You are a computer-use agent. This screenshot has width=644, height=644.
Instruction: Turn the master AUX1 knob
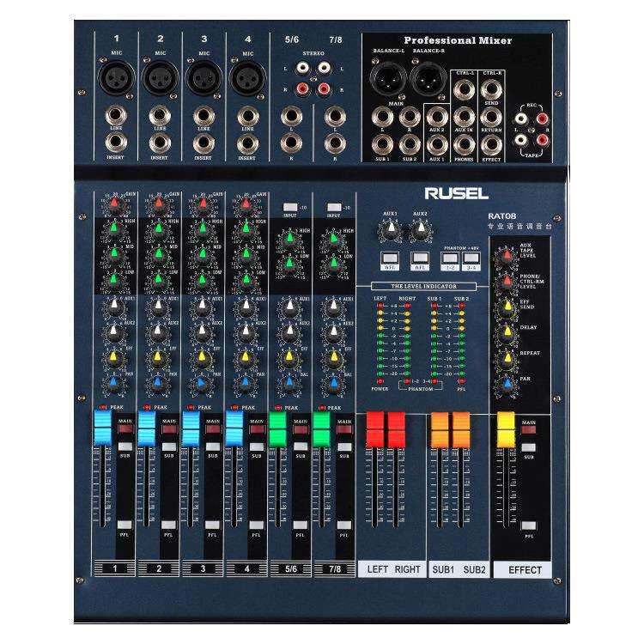pos(391,229)
